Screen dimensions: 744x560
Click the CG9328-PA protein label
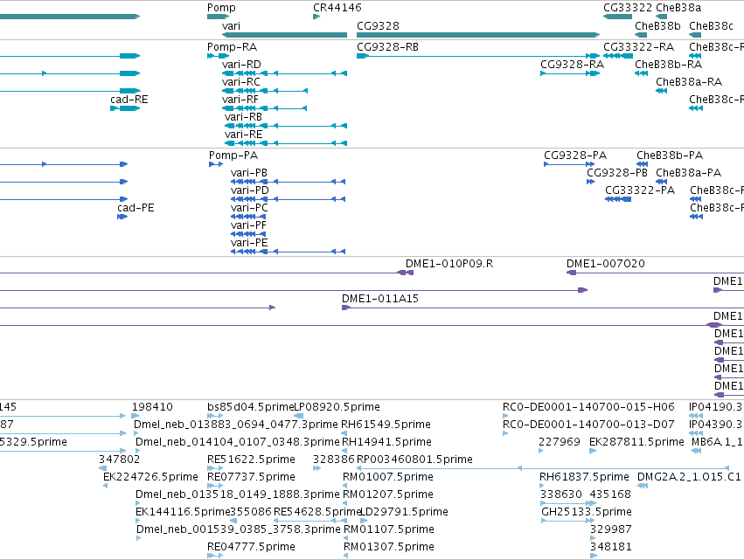coord(575,156)
